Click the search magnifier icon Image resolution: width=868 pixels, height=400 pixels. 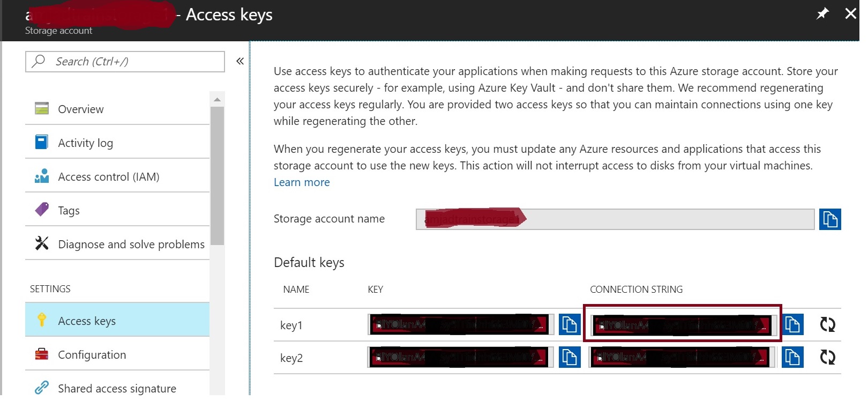(39, 61)
